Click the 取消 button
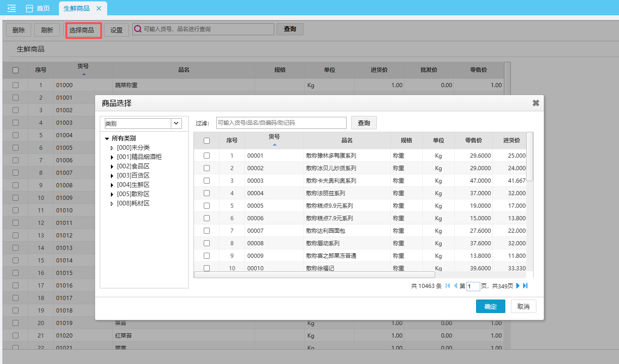619x364 pixels. coord(523,307)
